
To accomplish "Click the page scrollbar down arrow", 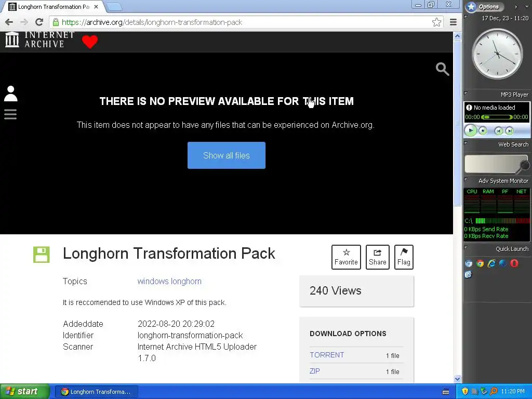I will (x=457, y=379).
